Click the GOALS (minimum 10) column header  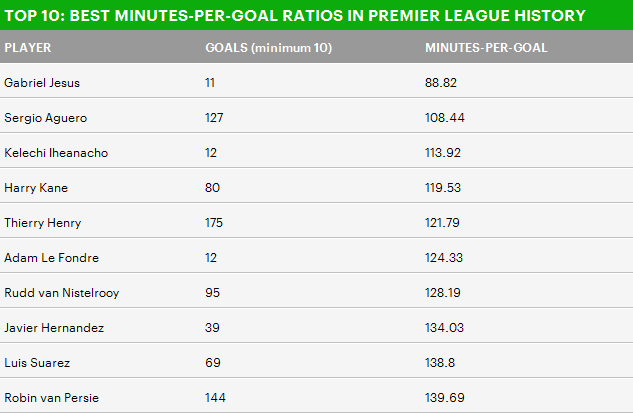(268, 48)
